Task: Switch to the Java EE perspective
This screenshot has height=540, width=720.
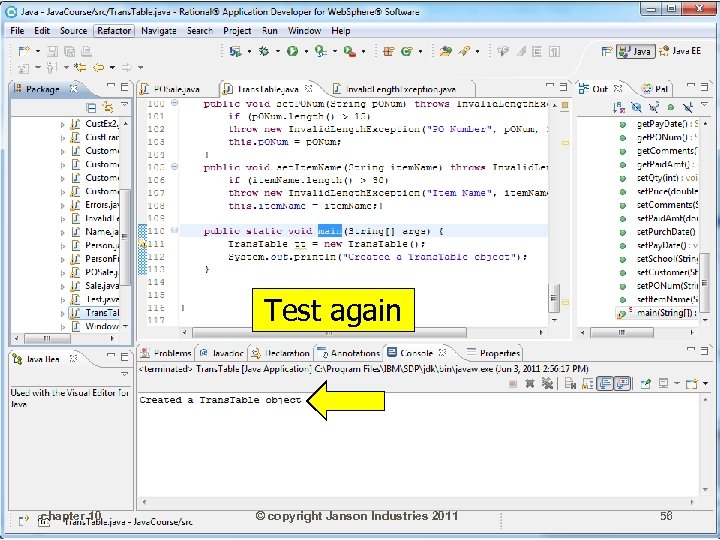Action: click(680, 51)
